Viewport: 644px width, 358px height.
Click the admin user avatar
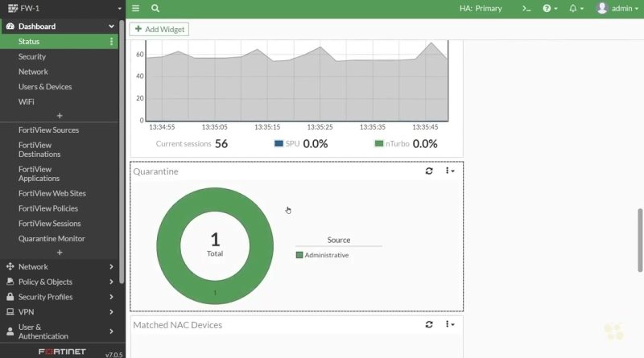point(602,8)
